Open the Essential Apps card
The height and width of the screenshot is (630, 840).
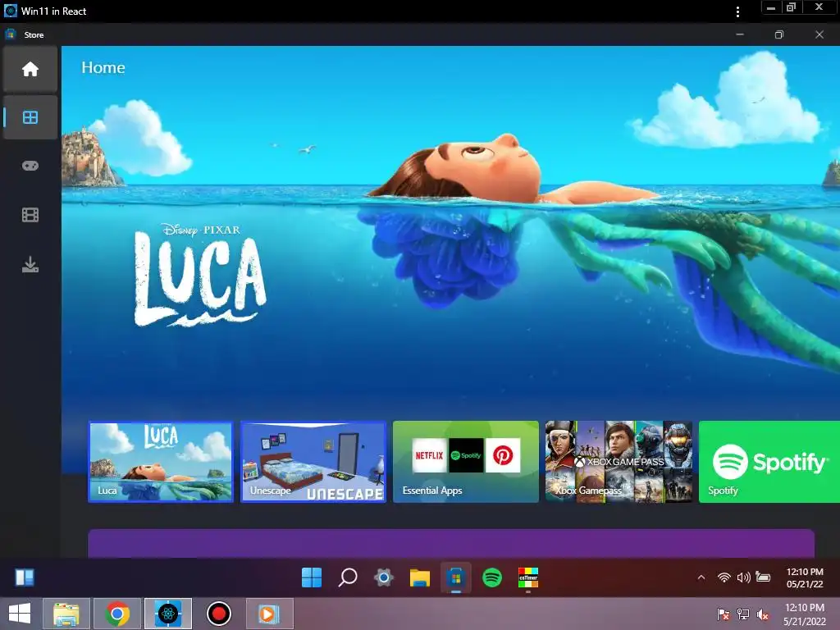pyautogui.click(x=466, y=462)
